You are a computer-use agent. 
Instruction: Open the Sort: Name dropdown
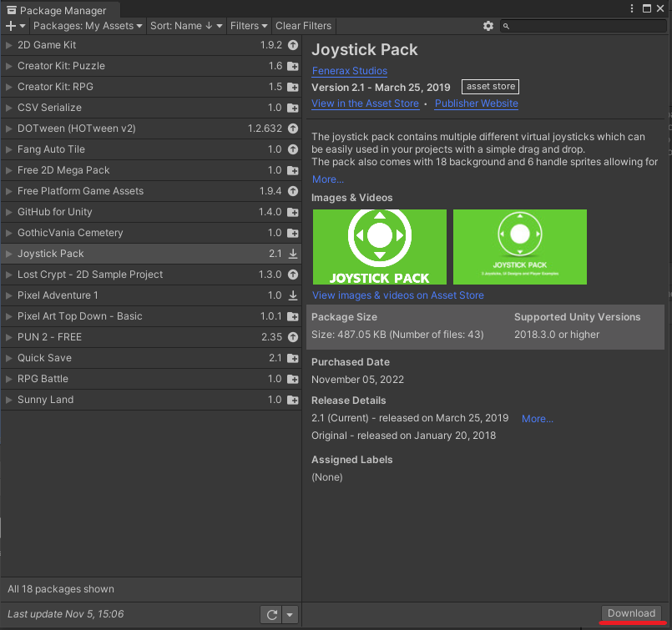[185, 26]
